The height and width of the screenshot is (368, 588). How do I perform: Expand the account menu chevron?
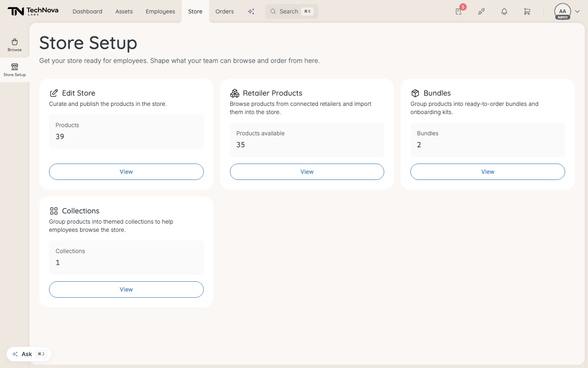pyautogui.click(x=577, y=11)
